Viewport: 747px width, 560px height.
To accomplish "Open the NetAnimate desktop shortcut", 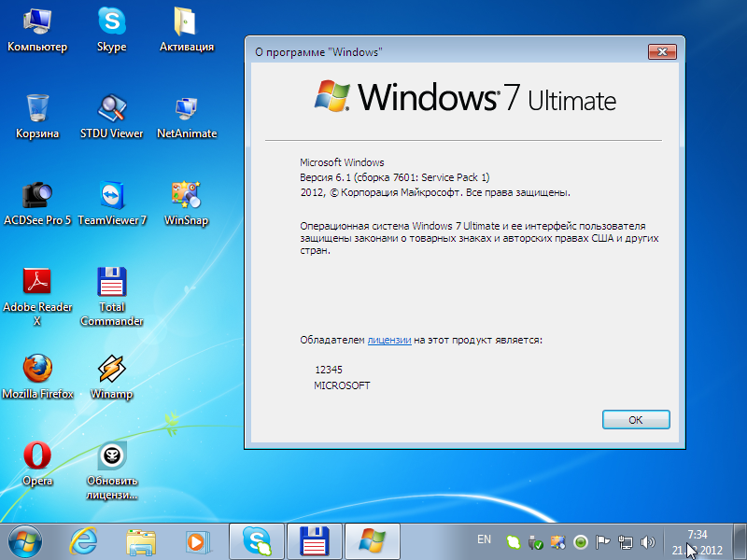I will 186,116.
